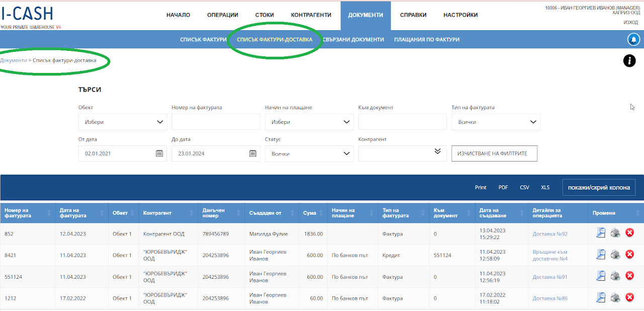
Task: Select СПИСЪК ФАКТУРИ-ДОСТАВКА submenu
Action: click(x=275, y=39)
